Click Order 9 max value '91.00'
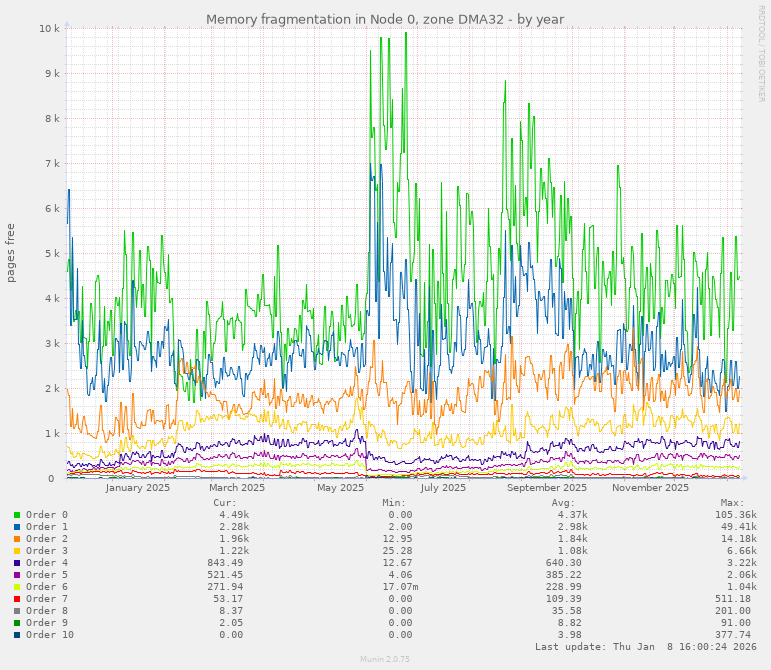Image resolution: width=771 pixels, height=670 pixels. tap(736, 622)
